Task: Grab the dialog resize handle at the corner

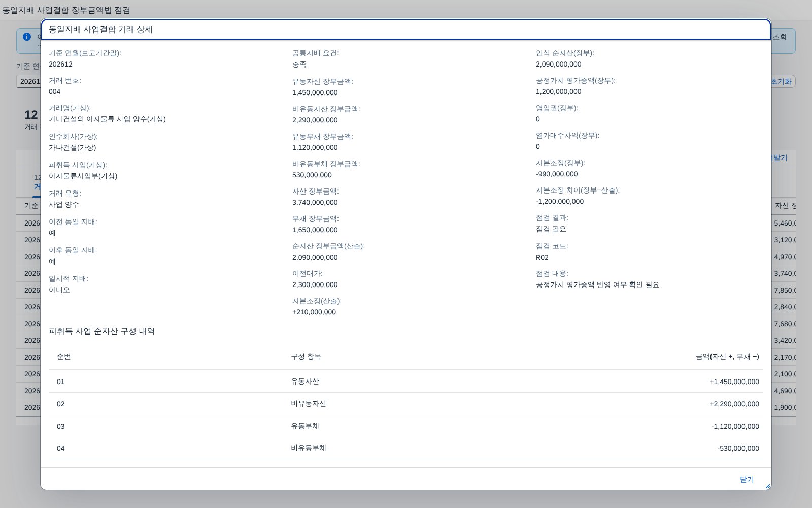Action: 767,486
